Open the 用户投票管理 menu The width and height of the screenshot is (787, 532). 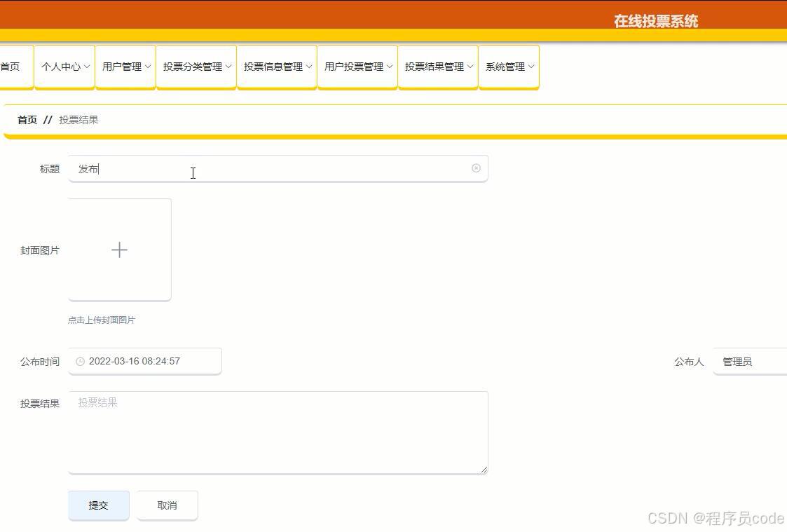357,67
